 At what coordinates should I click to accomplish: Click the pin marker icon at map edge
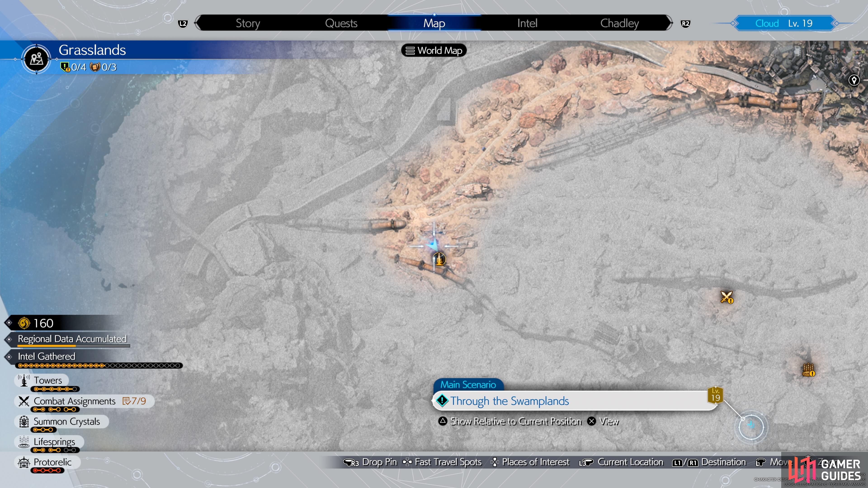(854, 80)
